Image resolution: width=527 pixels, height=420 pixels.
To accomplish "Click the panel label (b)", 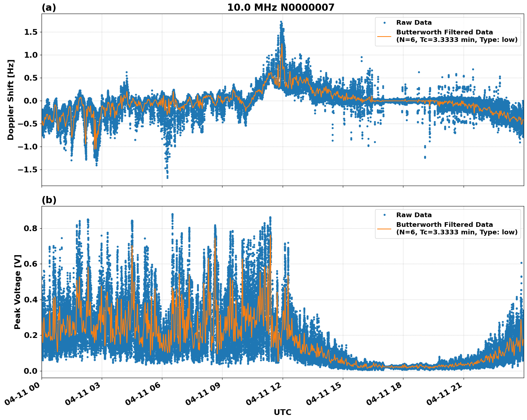I will point(49,200).
